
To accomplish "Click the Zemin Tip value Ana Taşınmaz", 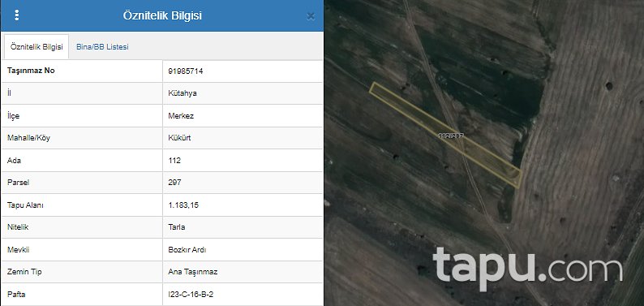I will [192, 272].
